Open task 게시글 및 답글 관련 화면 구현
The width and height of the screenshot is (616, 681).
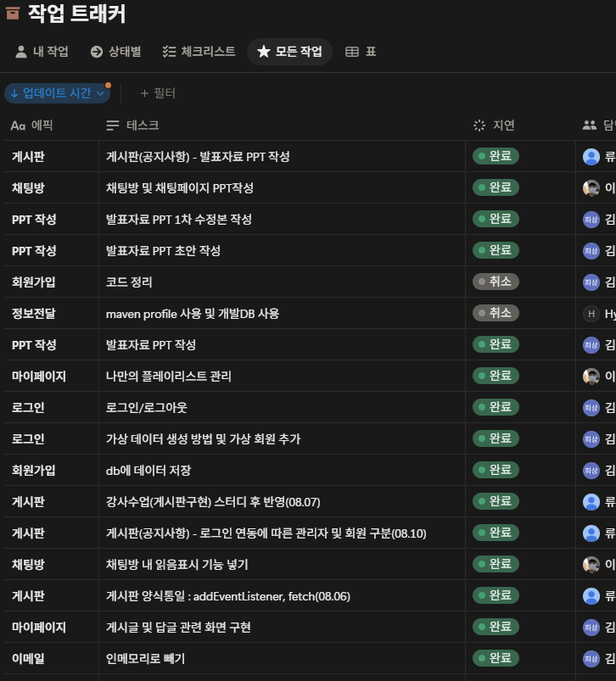178,627
